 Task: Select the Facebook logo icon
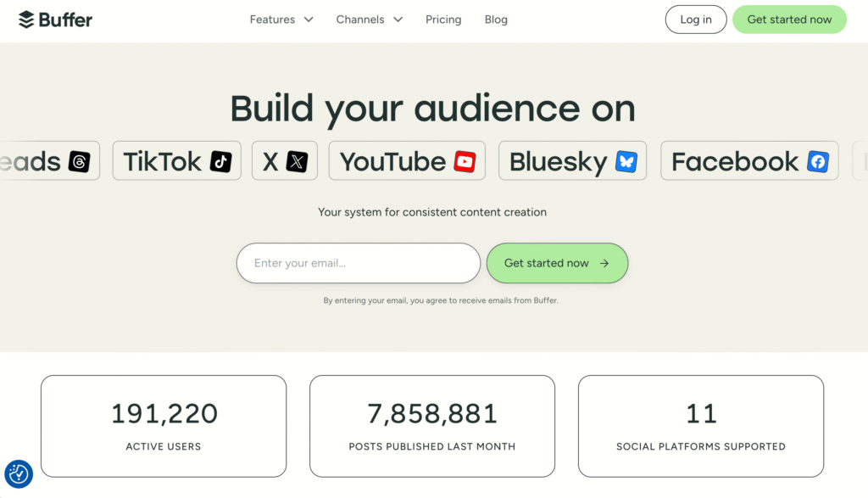(817, 161)
